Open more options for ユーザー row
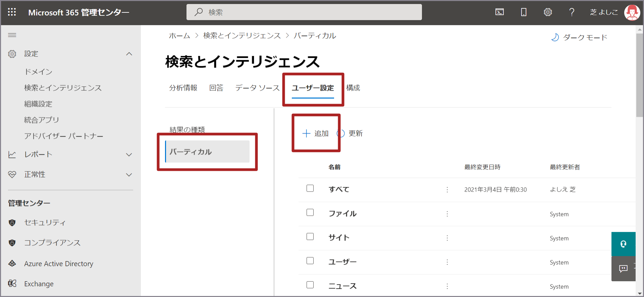The width and height of the screenshot is (644, 297). pos(447,262)
